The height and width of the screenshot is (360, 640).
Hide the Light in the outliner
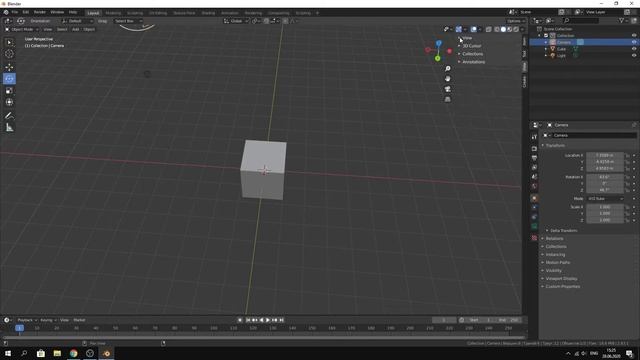tap(634, 55)
